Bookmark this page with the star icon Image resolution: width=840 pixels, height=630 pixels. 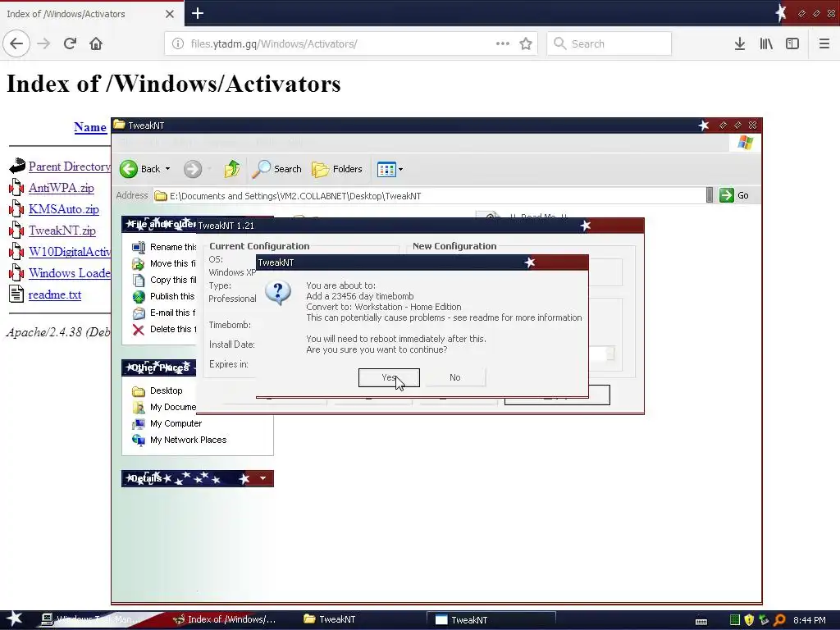point(526,44)
